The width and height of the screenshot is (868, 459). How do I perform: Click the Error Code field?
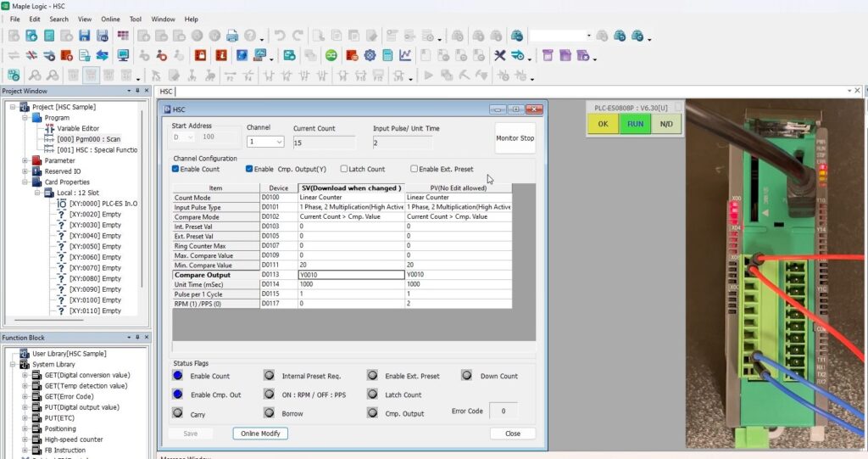pyautogui.click(x=504, y=411)
